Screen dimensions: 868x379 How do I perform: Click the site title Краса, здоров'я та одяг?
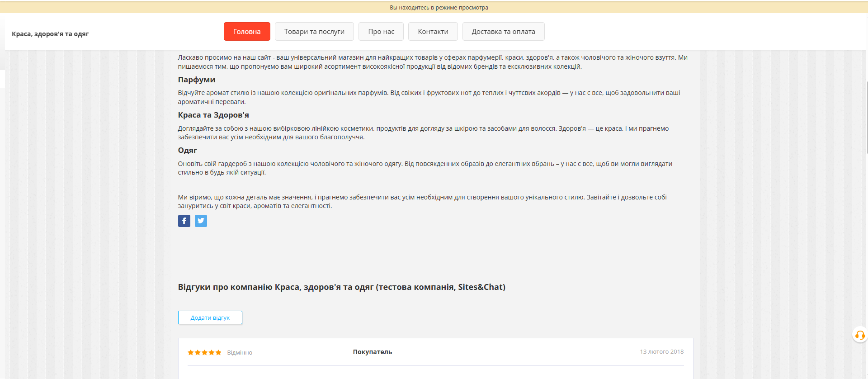50,34
